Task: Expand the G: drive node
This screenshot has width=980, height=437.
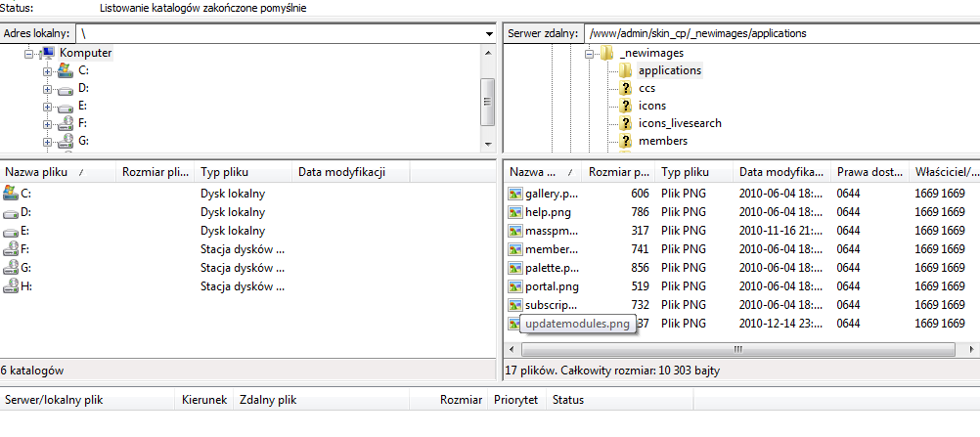Action: (x=48, y=142)
